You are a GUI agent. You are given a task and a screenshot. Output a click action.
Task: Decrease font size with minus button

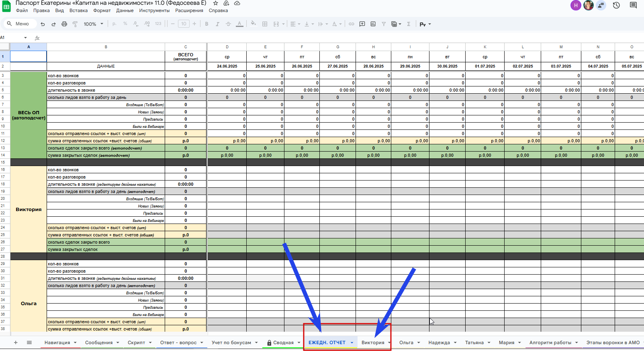(x=173, y=24)
